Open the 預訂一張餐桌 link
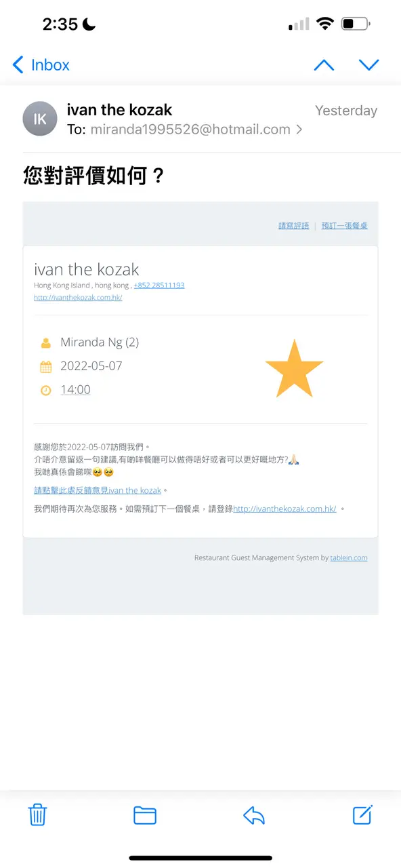This screenshot has height=868, width=401. 345,226
